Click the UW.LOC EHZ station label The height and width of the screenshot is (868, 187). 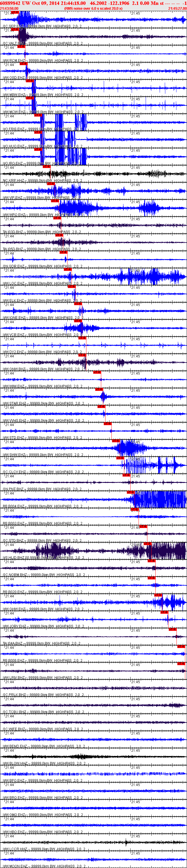(42, 284)
